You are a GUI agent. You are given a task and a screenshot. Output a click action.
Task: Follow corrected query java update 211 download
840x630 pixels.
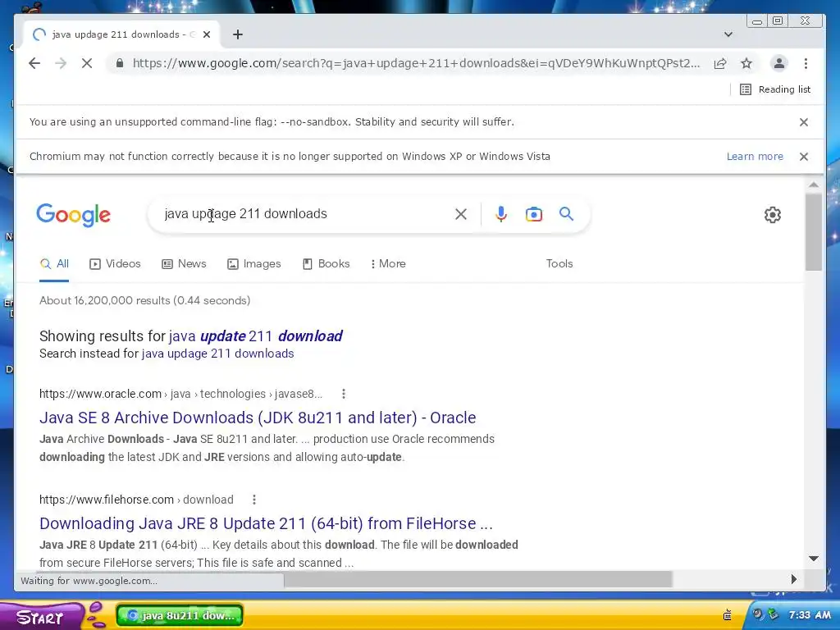coord(256,336)
